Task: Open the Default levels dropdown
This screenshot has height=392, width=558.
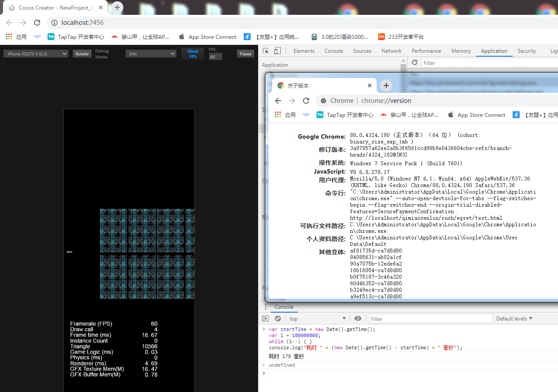Action: tap(514, 319)
